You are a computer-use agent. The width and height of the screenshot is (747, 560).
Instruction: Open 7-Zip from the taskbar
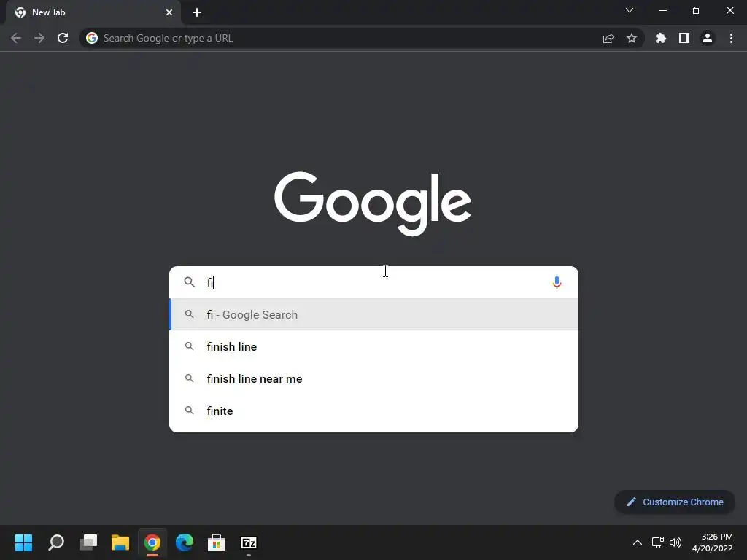[249, 542]
